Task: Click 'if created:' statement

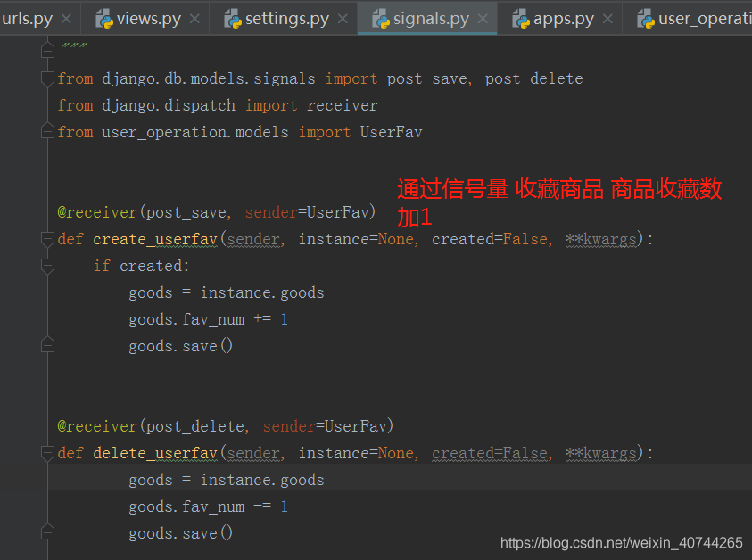Action: pyautogui.click(x=142, y=266)
